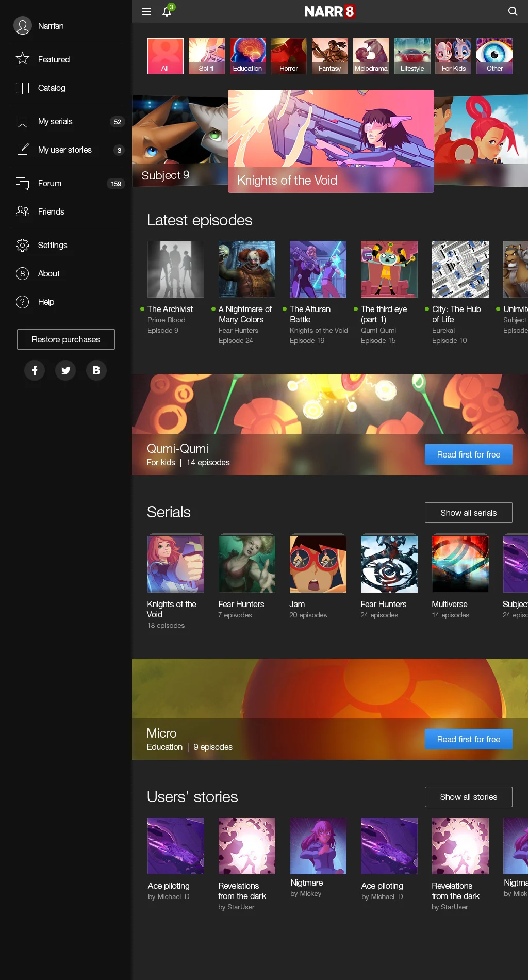The image size is (528, 980).
Task: Open the Settings menu item
Action: (66, 245)
